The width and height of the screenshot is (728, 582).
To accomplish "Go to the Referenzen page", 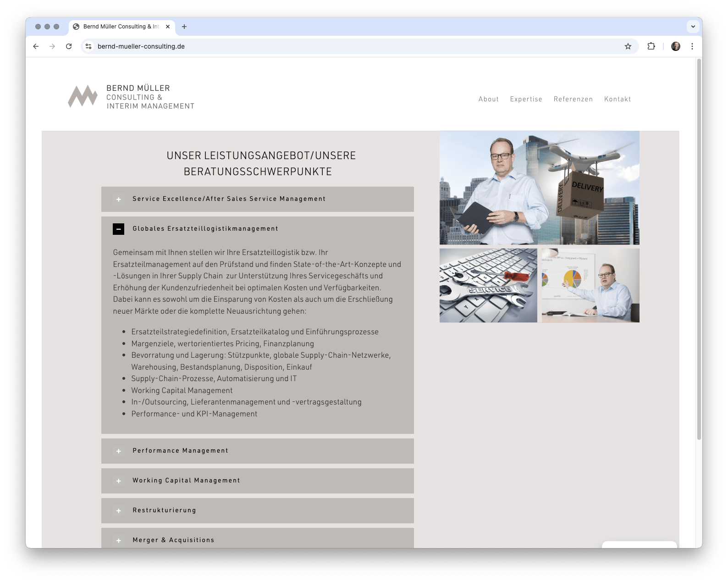I will click(x=573, y=99).
